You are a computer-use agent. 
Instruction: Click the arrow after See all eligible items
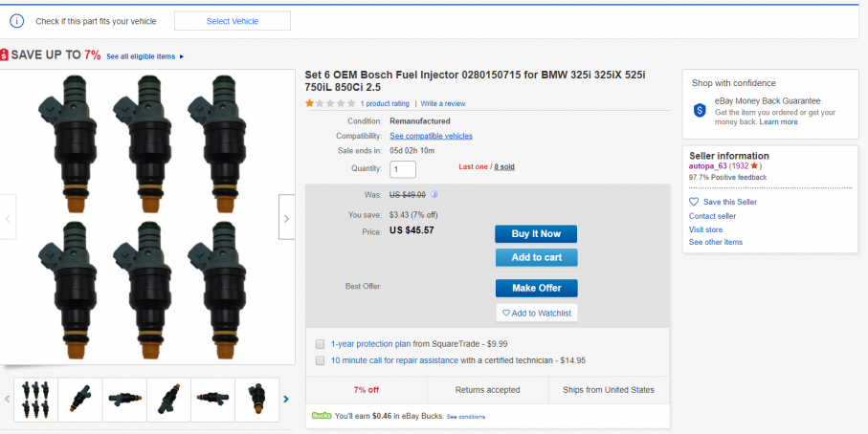[x=182, y=57]
